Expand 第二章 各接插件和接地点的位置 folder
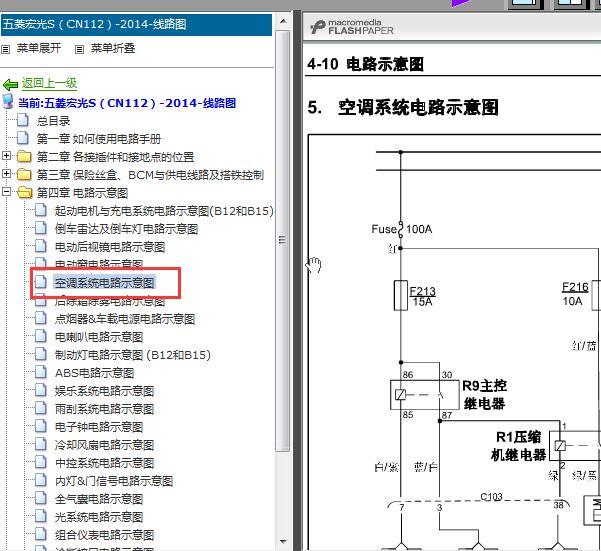This screenshot has height=551, width=601. point(6,156)
